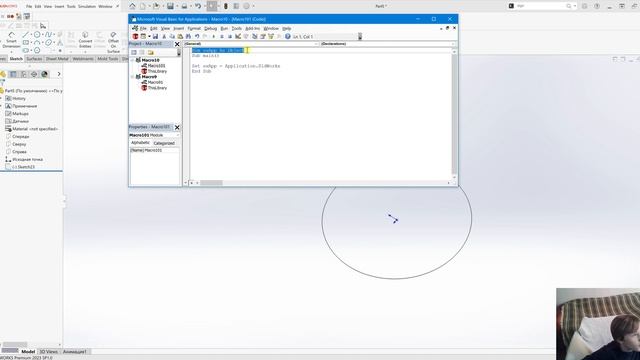Viewport: 640px width, 360px height.
Task: Open the Debug menu in VBA window
Action: [211, 29]
